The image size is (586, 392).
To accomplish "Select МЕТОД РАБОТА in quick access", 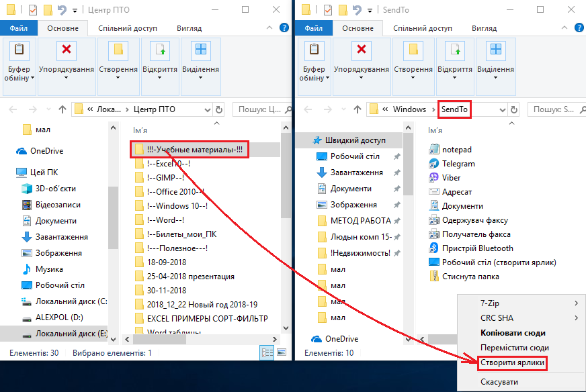I will pos(354,221).
